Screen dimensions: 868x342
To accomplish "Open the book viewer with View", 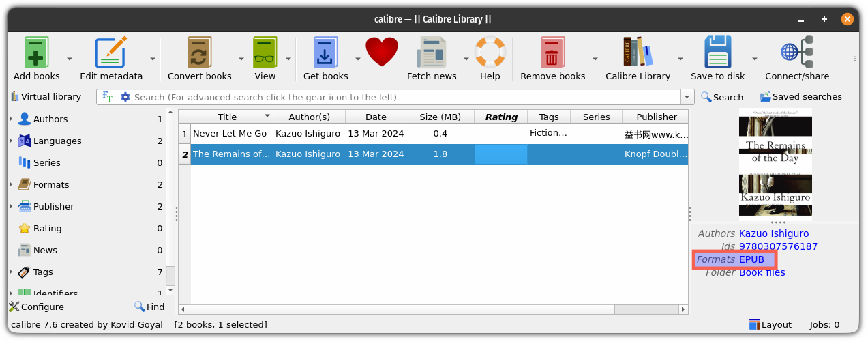I will point(265,53).
